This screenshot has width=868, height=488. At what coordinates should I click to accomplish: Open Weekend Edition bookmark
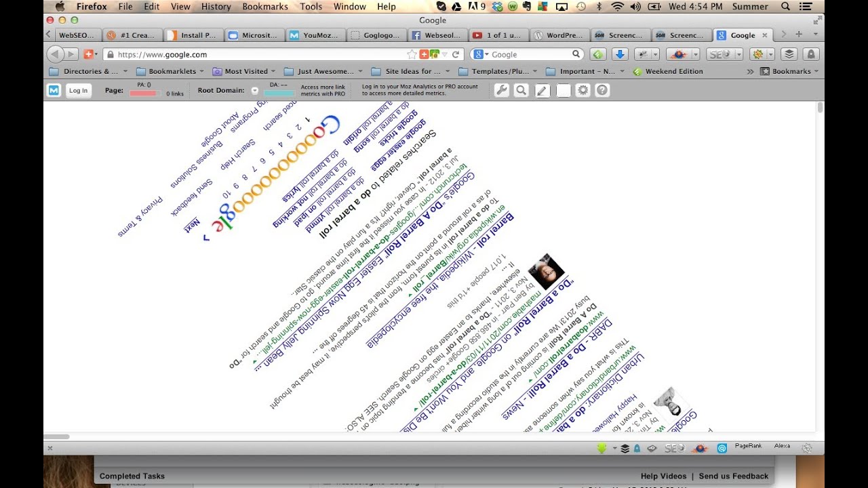[668, 71]
